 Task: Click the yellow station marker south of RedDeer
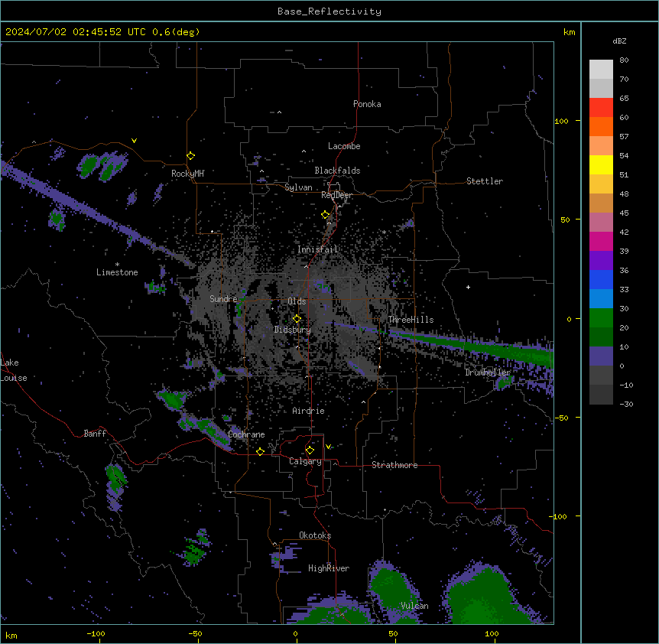point(326,215)
